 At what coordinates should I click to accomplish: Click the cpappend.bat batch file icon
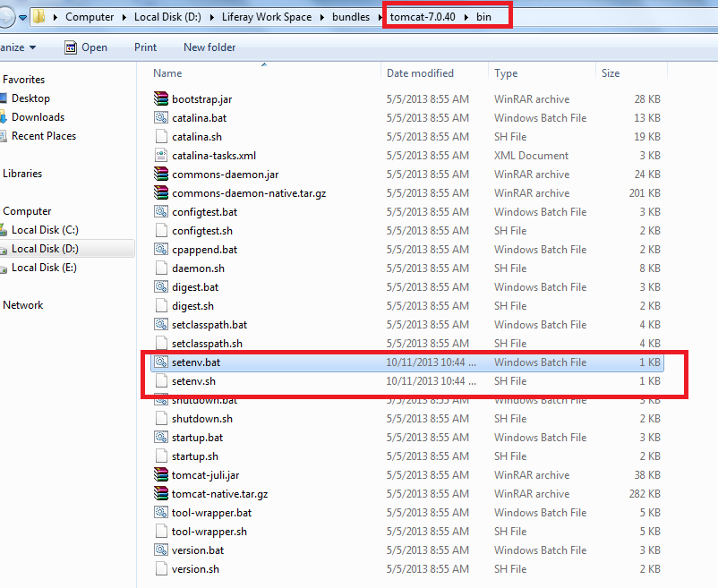161,249
